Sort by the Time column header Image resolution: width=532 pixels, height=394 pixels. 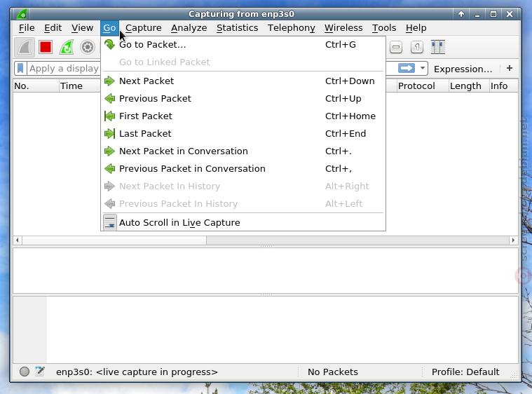[80, 86]
